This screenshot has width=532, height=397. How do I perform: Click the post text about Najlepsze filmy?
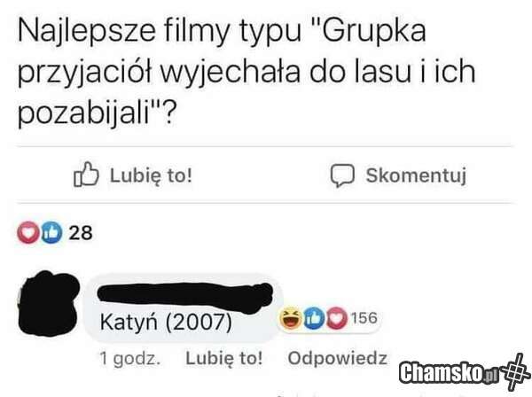pos(246,72)
